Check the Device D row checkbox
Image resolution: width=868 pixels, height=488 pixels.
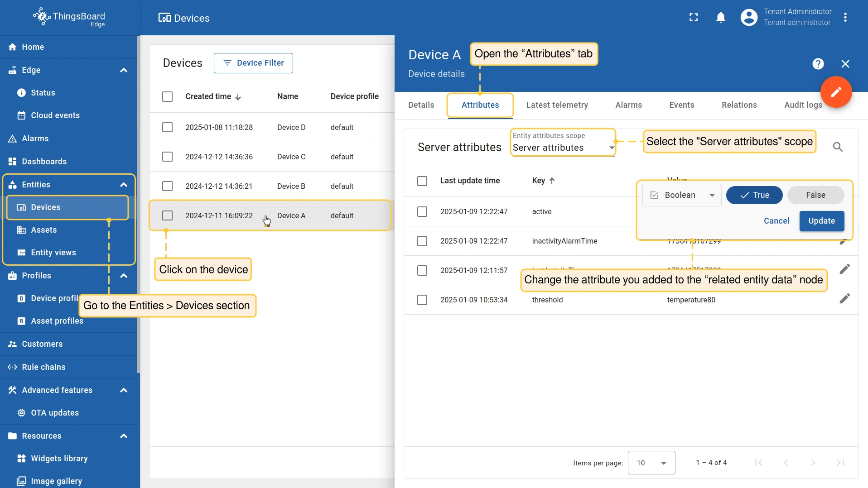(167, 127)
